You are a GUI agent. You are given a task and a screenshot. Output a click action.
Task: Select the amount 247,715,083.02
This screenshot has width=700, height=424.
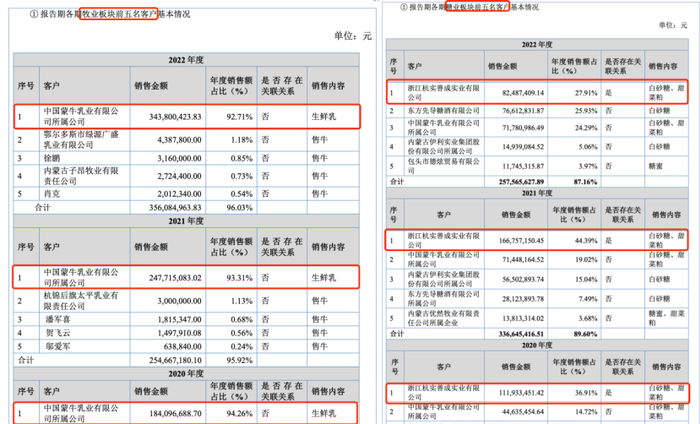175,278
